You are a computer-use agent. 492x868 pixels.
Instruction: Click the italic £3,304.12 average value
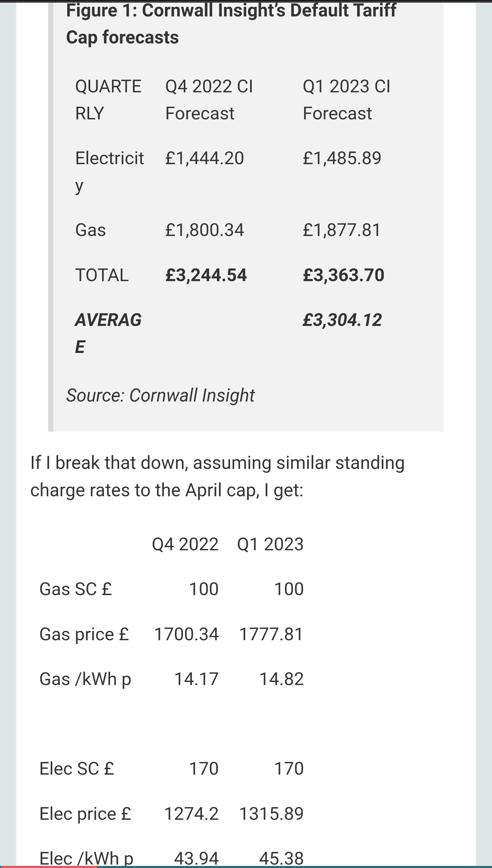[342, 320]
